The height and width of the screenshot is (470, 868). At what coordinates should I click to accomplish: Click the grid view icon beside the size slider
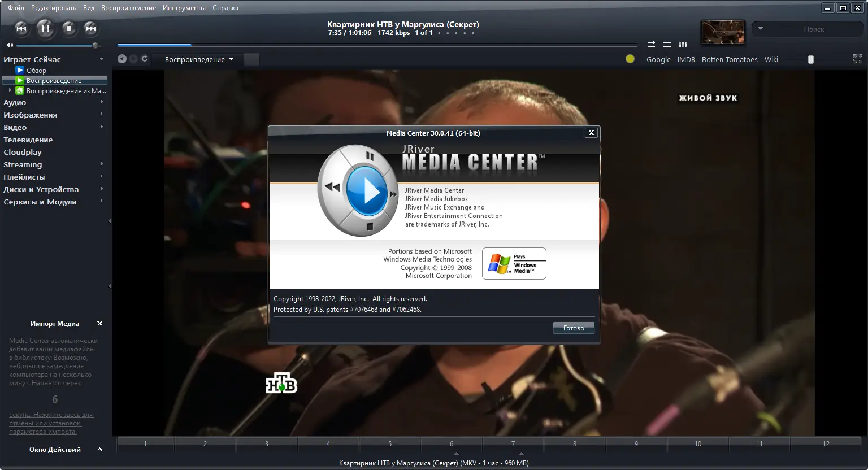tap(858, 59)
